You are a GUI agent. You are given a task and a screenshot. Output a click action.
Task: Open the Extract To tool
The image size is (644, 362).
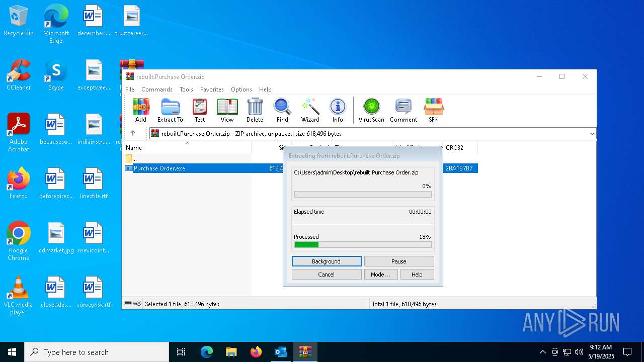170,110
